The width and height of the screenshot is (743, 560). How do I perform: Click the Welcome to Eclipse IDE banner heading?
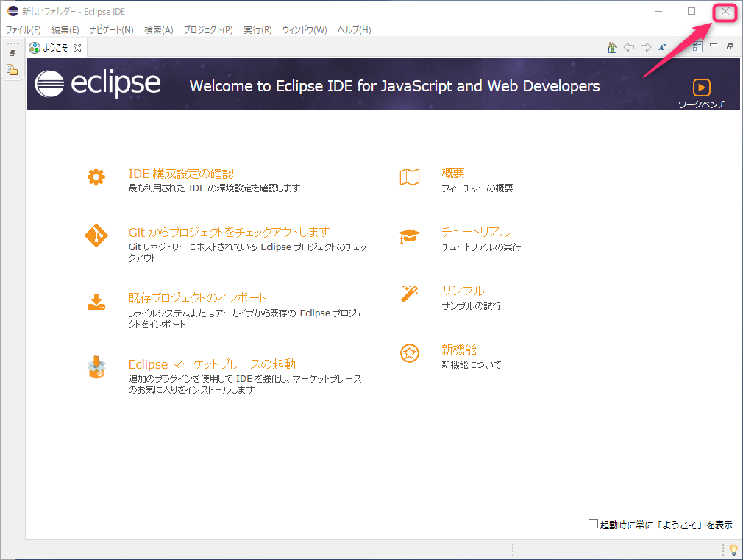pos(395,86)
